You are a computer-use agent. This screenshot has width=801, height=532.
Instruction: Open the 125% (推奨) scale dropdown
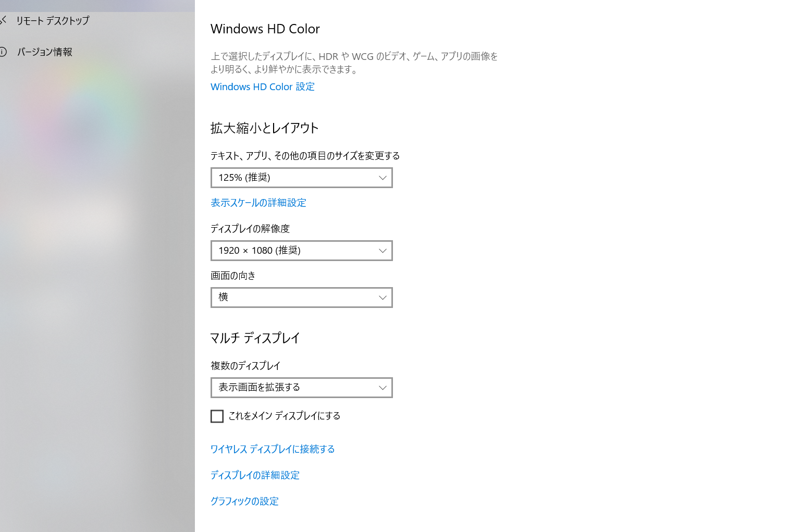[301, 178]
